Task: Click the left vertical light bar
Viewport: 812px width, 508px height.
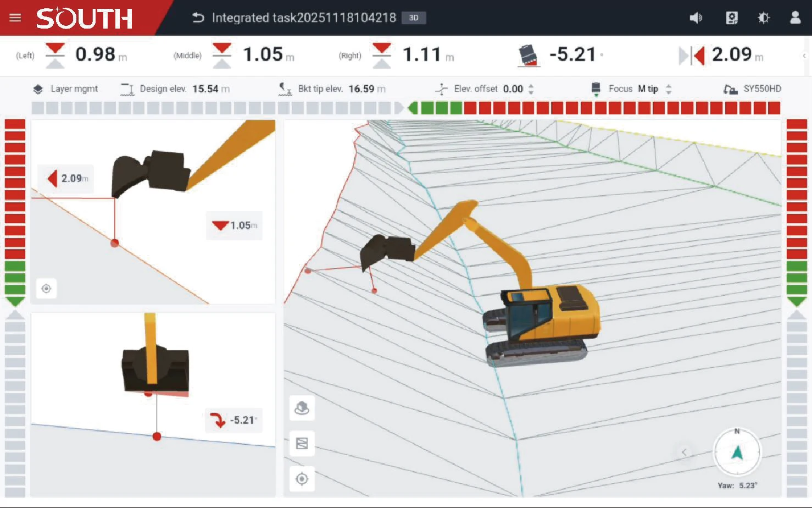Action: point(15,308)
